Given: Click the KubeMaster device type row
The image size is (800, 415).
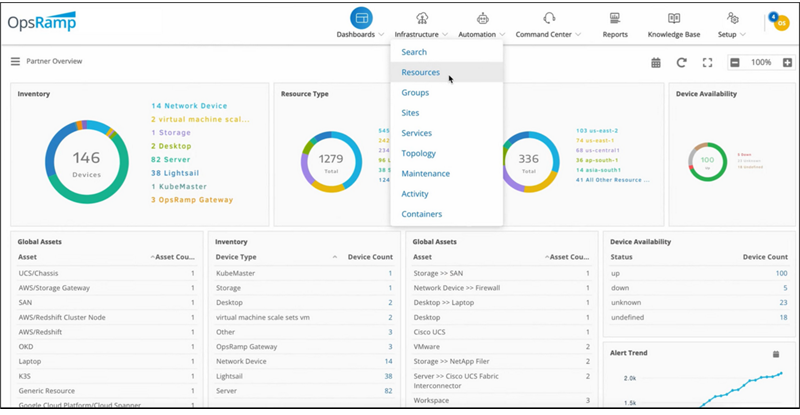Looking at the screenshot, I should [304, 274].
